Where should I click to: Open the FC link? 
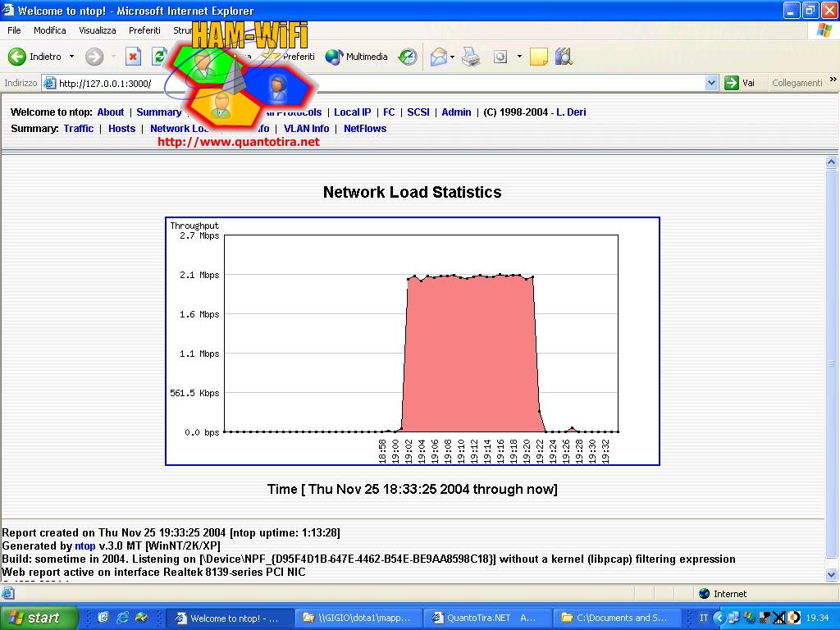[x=389, y=112]
